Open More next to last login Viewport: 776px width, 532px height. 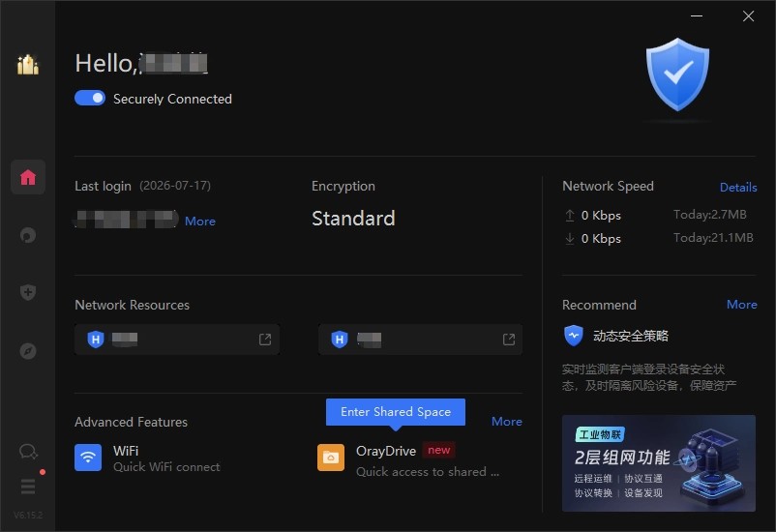point(200,222)
